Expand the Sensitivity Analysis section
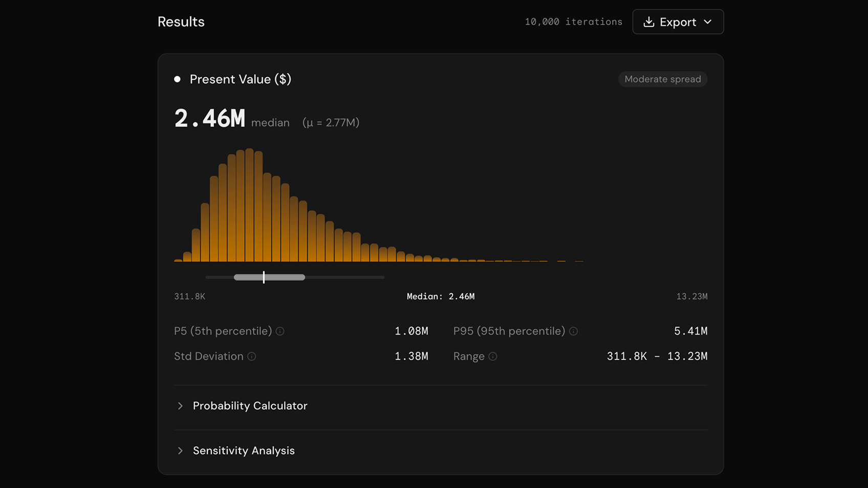This screenshot has width=868, height=488. coord(244,451)
